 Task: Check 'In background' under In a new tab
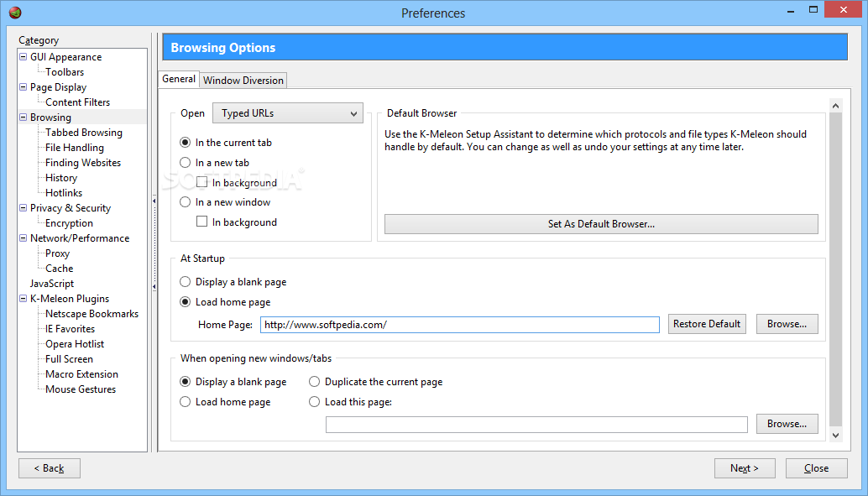point(202,182)
